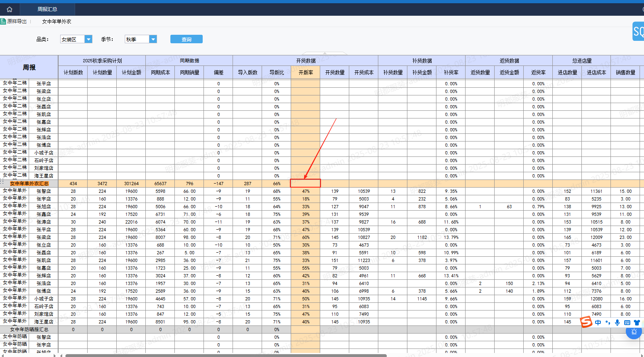This screenshot has height=357, width=644.
Task: Click the 11.68% restock rate cell
Action: click(451, 222)
